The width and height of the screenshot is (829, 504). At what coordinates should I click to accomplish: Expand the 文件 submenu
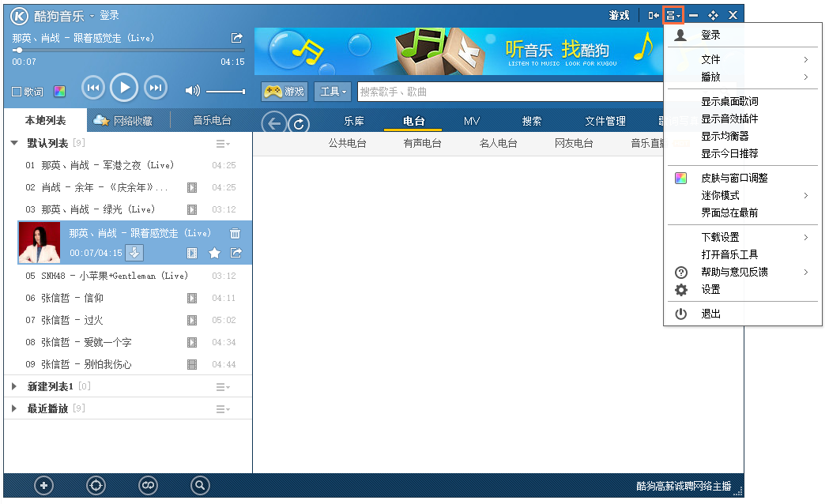tap(743, 60)
